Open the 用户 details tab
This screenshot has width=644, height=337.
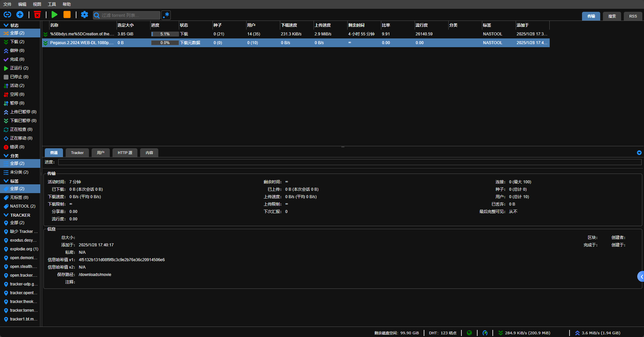click(101, 153)
